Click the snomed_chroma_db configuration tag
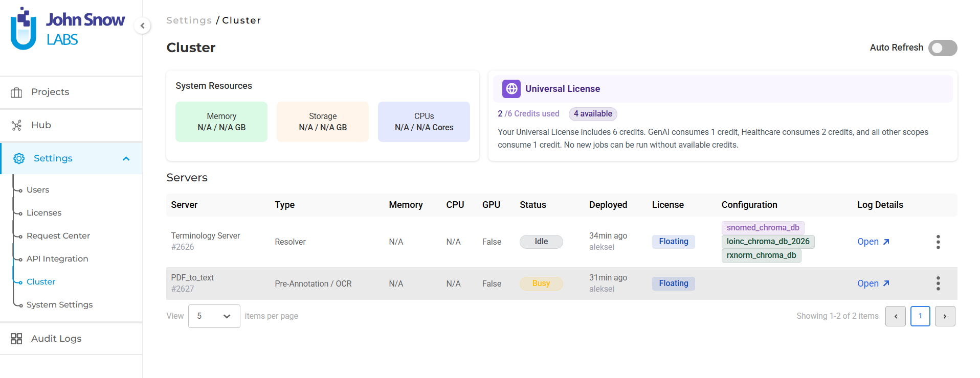Screen dimensions: 980x378 pyautogui.click(x=762, y=228)
